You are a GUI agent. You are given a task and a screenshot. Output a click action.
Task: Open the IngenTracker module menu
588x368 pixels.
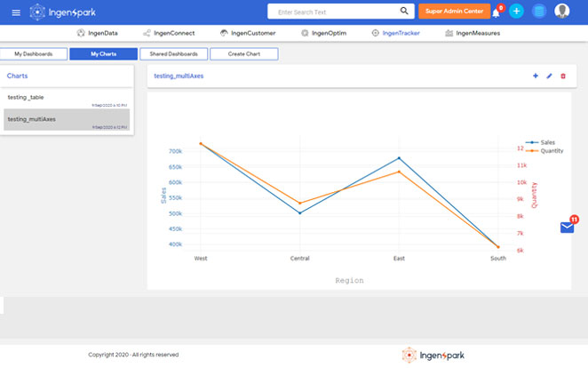coord(395,33)
